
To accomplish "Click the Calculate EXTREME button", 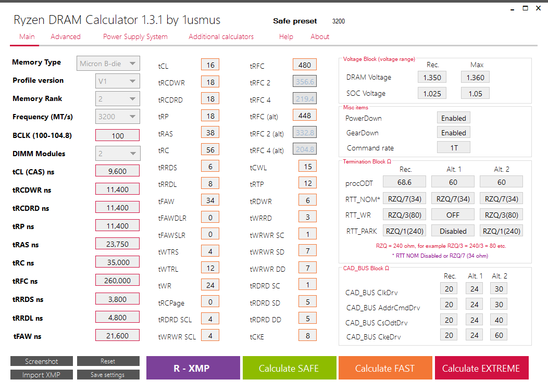I will coord(482,368).
